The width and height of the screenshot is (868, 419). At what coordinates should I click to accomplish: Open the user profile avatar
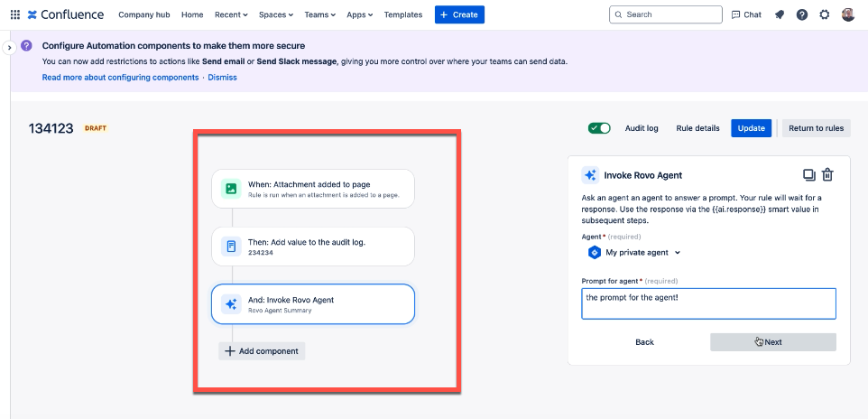[x=847, y=14]
